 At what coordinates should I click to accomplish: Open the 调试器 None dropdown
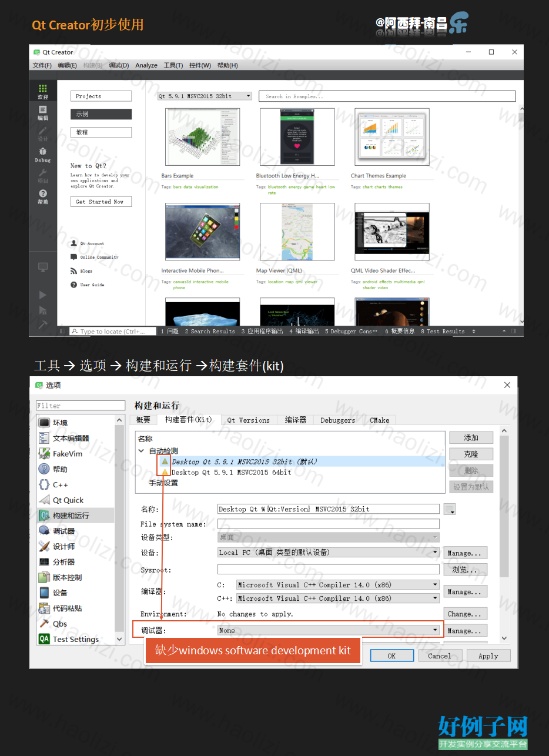(x=329, y=630)
